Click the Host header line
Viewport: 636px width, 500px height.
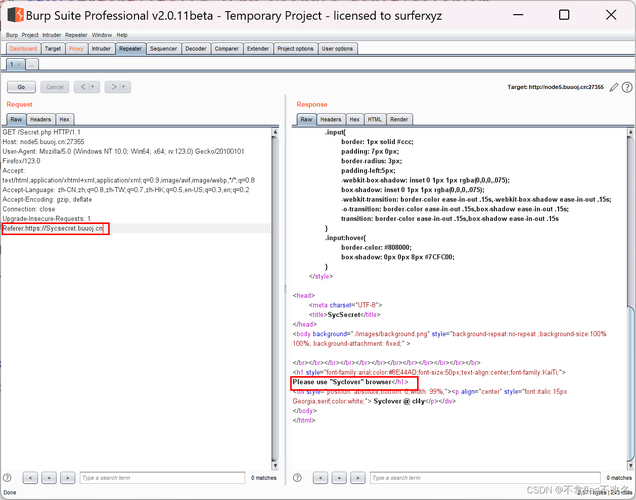(43, 142)
